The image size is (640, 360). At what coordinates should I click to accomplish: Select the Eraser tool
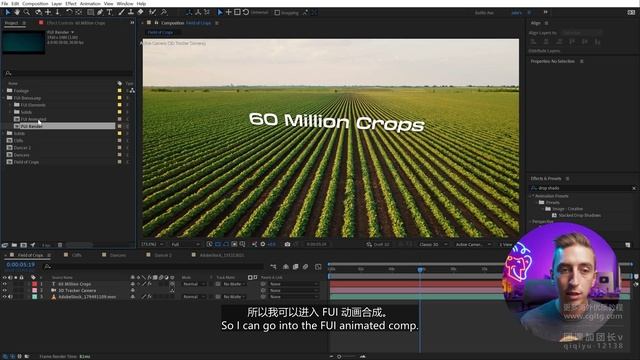[140, 13]
